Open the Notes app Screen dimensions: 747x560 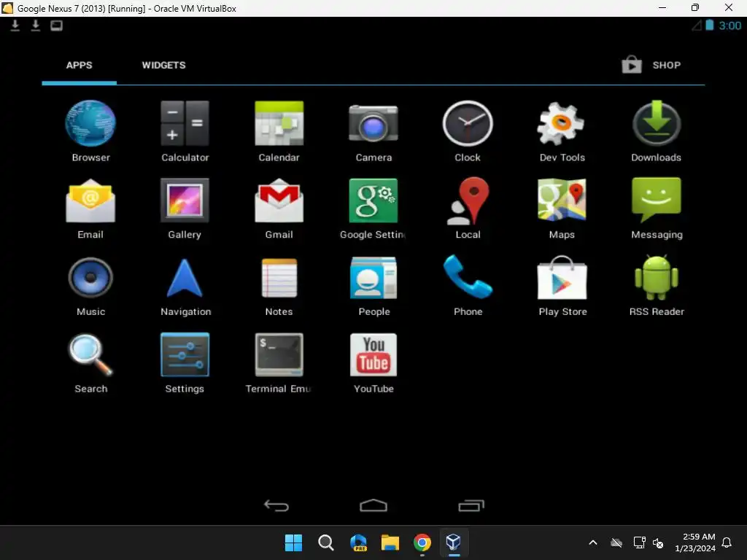pos(279,286)
